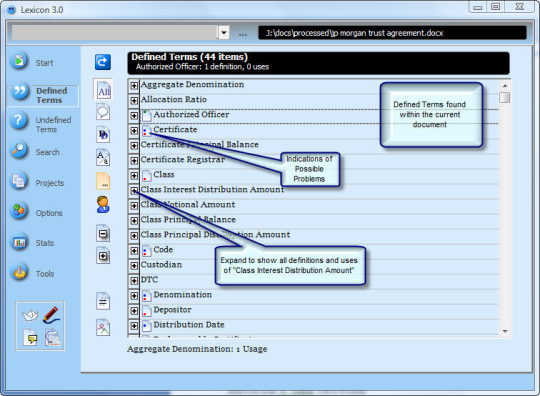The height and width of the screenshot is (396, 540).
Task: Select the 'Allocation Ratio' term text
Action: [x=174, y=100]
